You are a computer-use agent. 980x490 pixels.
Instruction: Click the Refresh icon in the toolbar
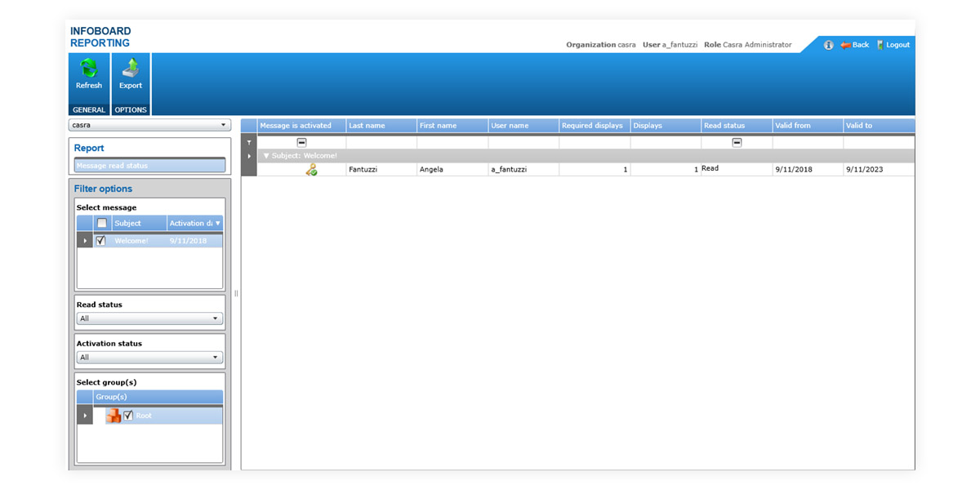pos(88,69)
